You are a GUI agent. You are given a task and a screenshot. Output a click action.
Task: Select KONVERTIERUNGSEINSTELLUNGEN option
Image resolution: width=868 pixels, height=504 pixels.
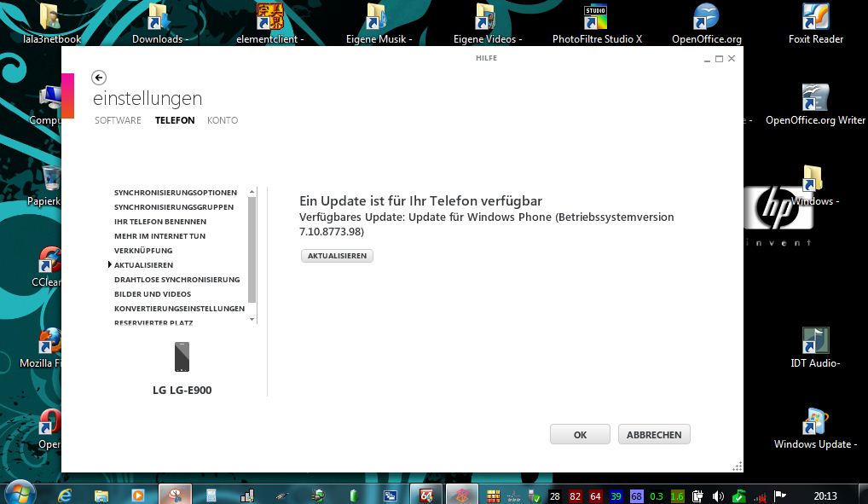coord(179,309)
